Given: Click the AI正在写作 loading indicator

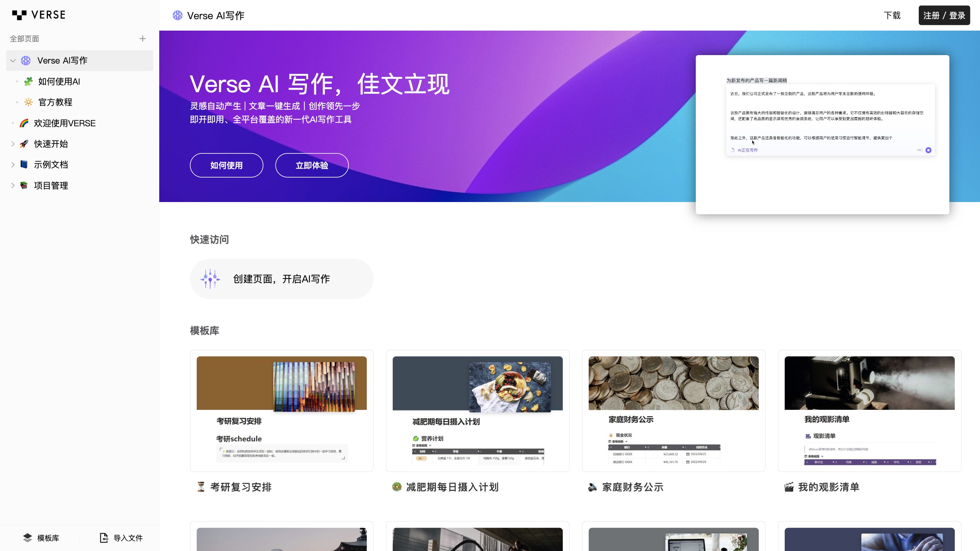Looking at the screenshot, I should pos(744,150).
